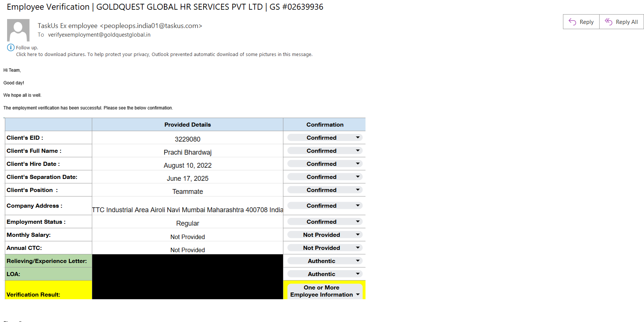644x322 pixels.
Task: Click the name Prachi Bhardwaj
Action: coord(187,152)
